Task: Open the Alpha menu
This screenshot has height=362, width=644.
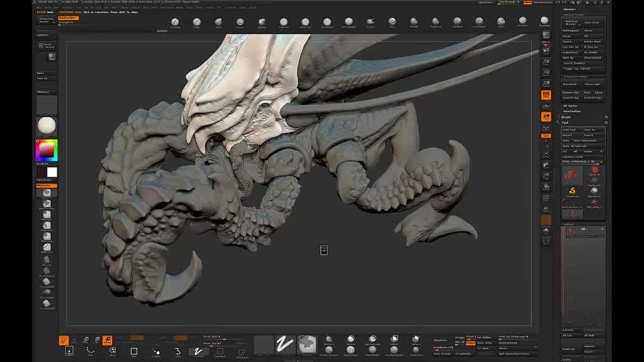Action: [x=39, y=8]
